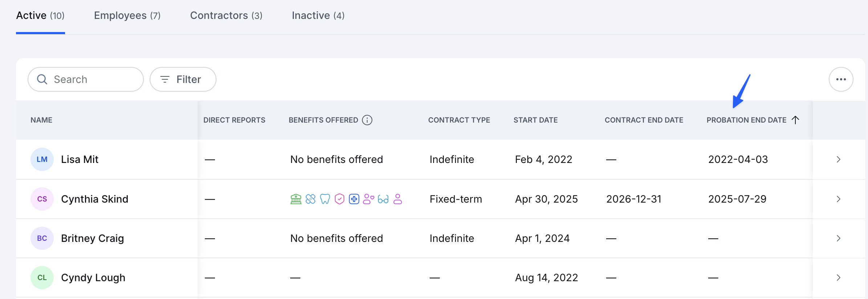Click the blue medical cross benefit icon

(x=354, y=199)
